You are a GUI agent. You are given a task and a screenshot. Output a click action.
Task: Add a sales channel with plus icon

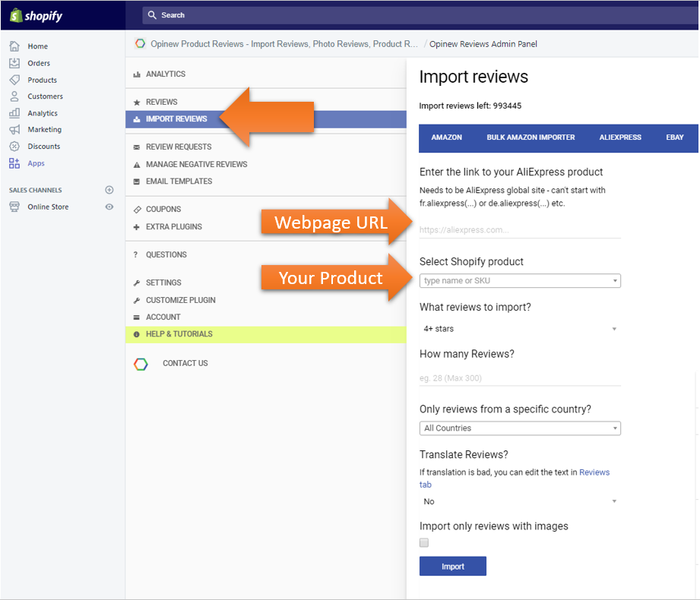(109, 190)
